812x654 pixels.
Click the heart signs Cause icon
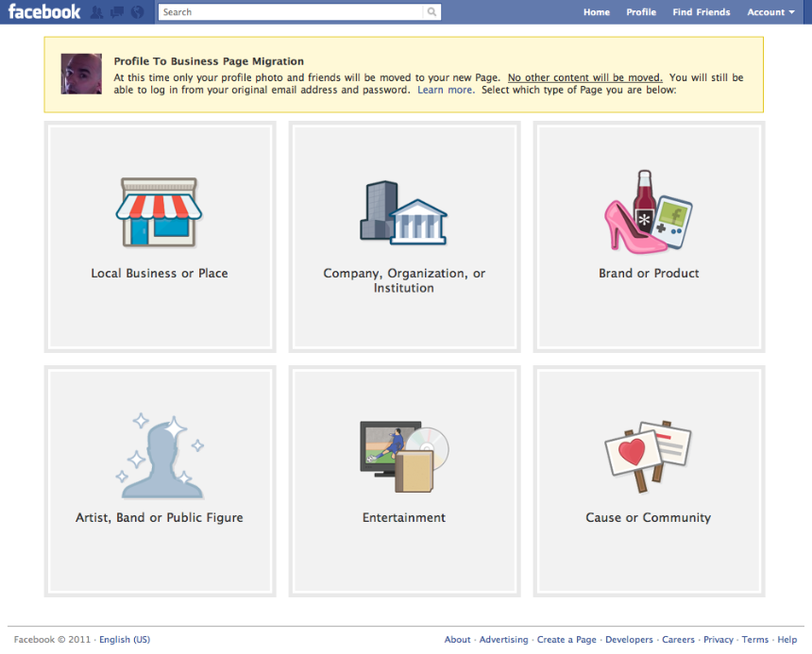[648, 456]
